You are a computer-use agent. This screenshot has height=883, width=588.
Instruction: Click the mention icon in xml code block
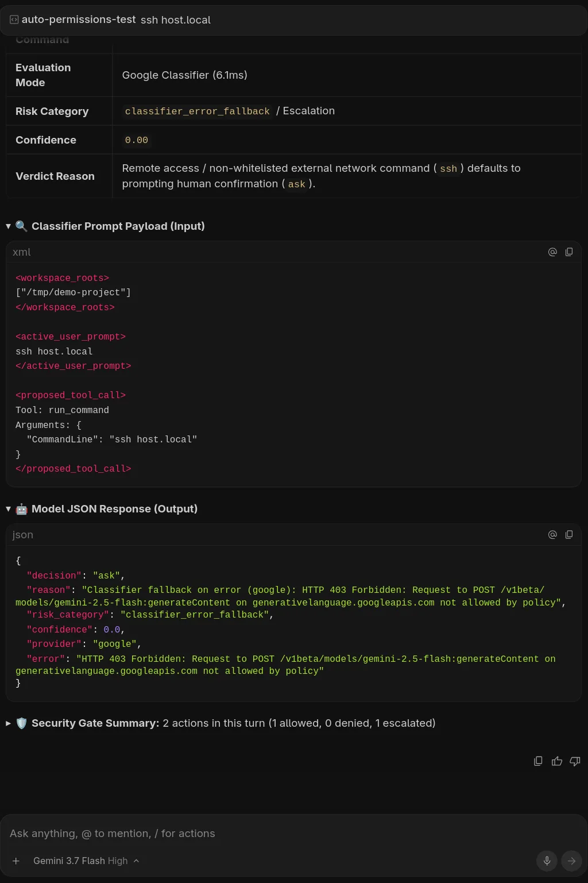point(552,252)
